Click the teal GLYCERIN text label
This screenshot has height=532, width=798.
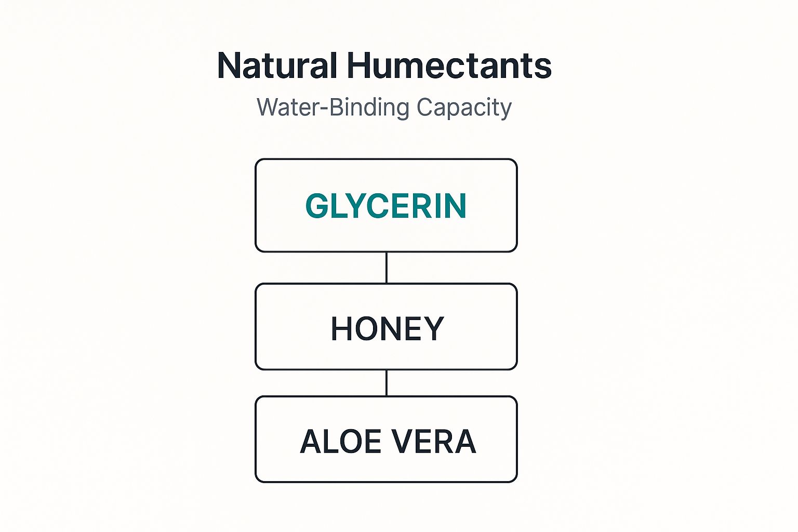[x=386, y=206]
